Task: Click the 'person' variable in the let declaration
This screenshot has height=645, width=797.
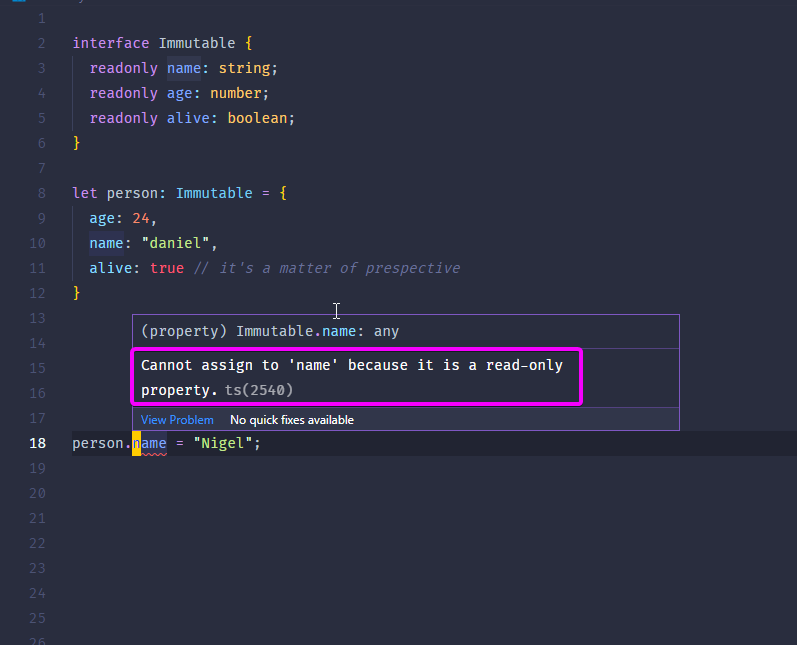Action: (132, 193)
